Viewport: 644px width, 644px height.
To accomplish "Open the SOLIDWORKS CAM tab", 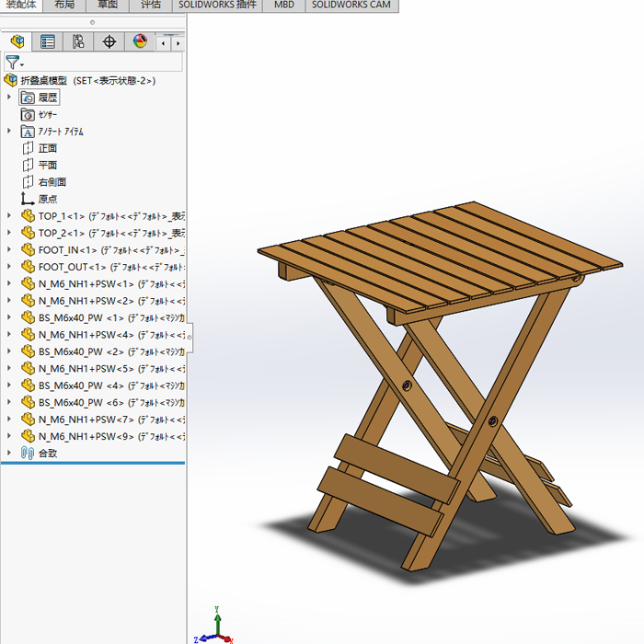I will 351,5.
